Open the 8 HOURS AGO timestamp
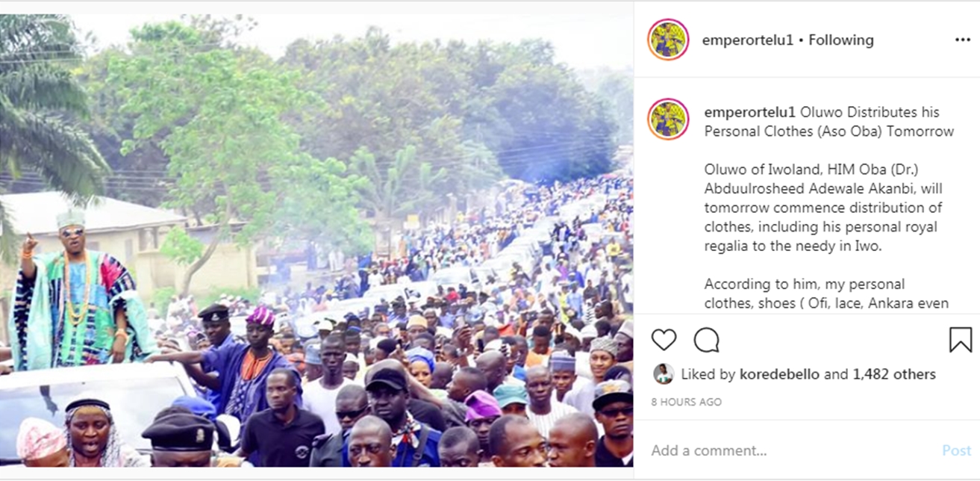This screenshot has height=481, width=980. pos(686,402)
